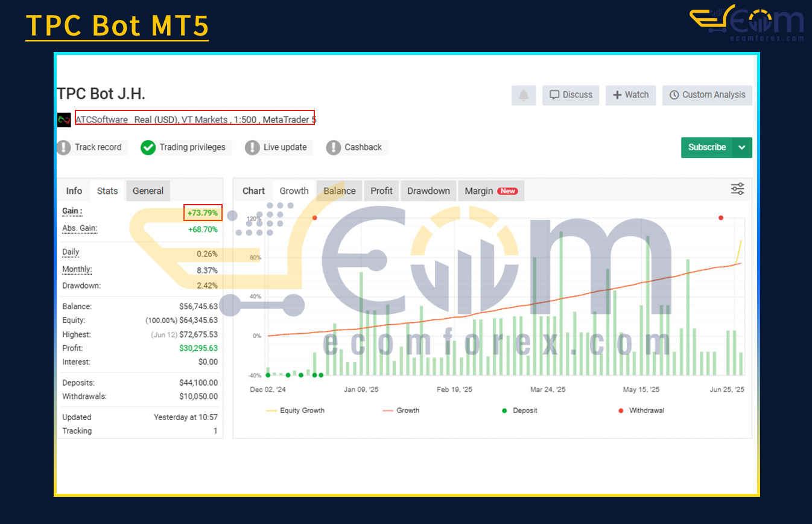Open the General tab
The image size is (812, 524).
point(148,191)
